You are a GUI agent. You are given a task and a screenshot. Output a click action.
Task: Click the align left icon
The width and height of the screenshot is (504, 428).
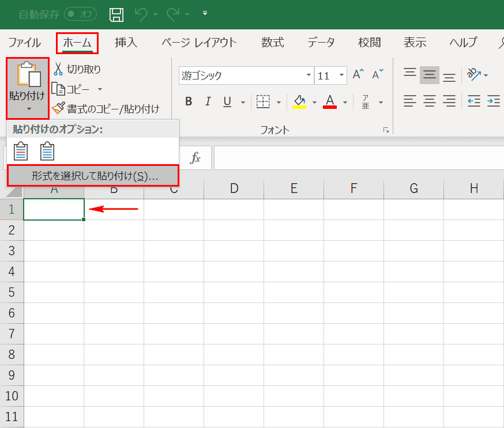[410, 101]
